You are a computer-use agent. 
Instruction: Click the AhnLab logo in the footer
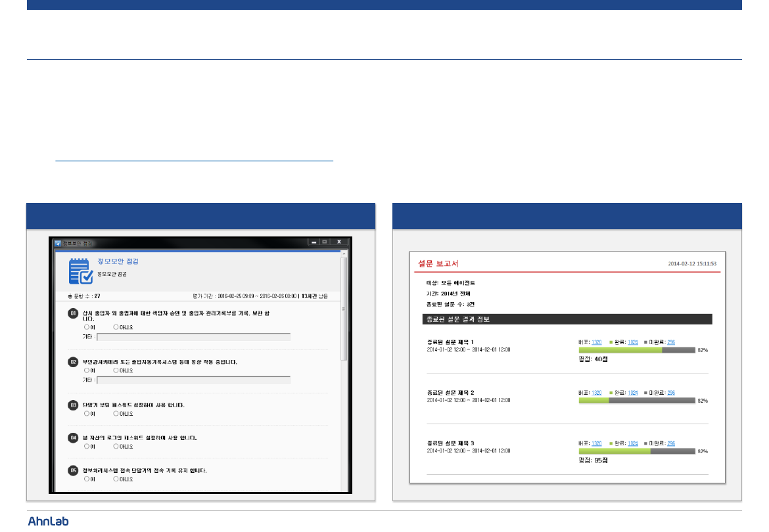[x=48, y=521]
